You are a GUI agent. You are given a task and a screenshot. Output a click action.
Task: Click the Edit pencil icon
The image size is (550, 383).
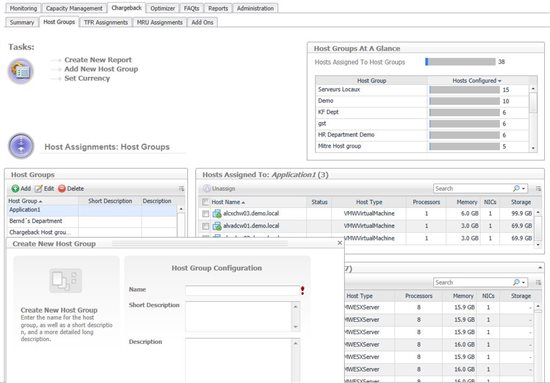click(38, 189)
